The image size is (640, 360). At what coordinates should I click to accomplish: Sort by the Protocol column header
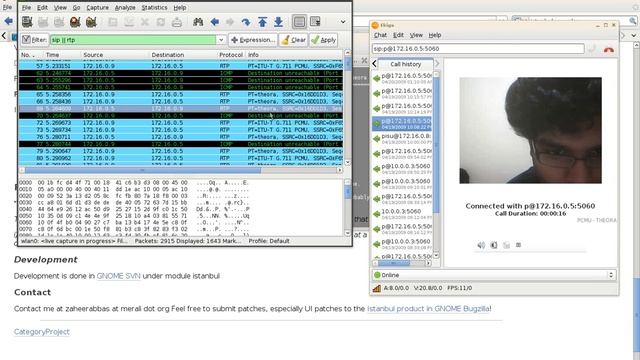click(x=231, y=55)
